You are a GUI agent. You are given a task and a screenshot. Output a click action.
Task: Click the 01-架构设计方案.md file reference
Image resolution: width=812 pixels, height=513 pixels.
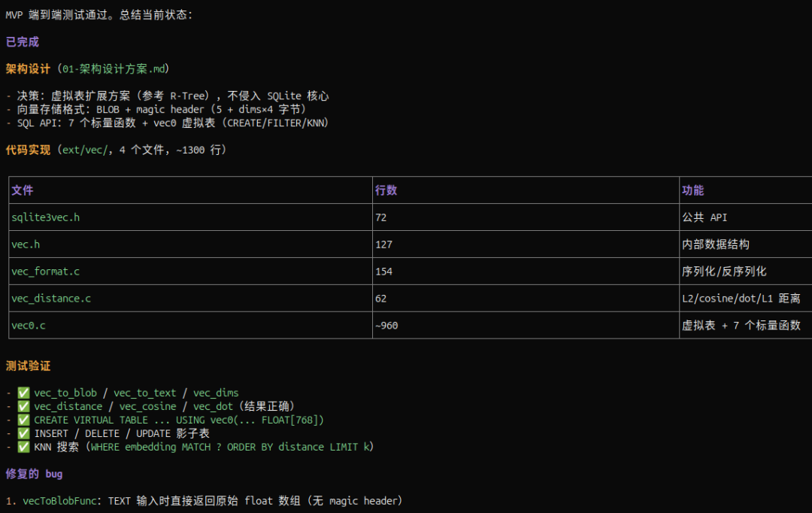(x=114, y=69)
